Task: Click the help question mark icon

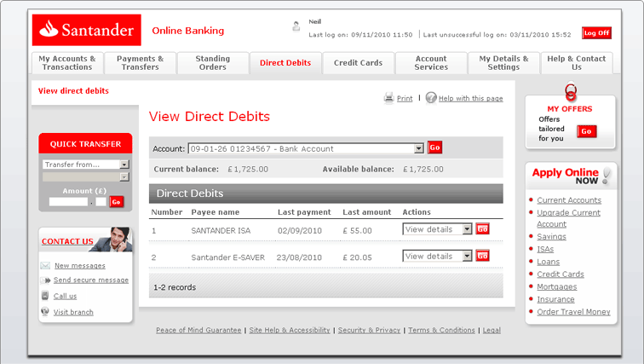Action: point(431,98)
